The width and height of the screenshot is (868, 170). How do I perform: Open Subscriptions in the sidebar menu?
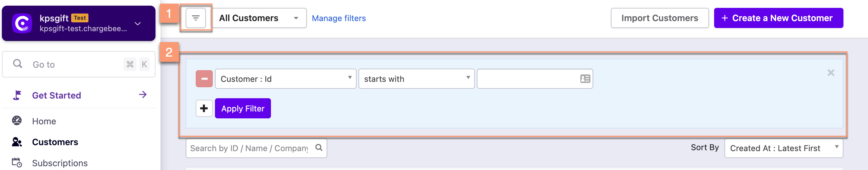click(x=60, y=163)
